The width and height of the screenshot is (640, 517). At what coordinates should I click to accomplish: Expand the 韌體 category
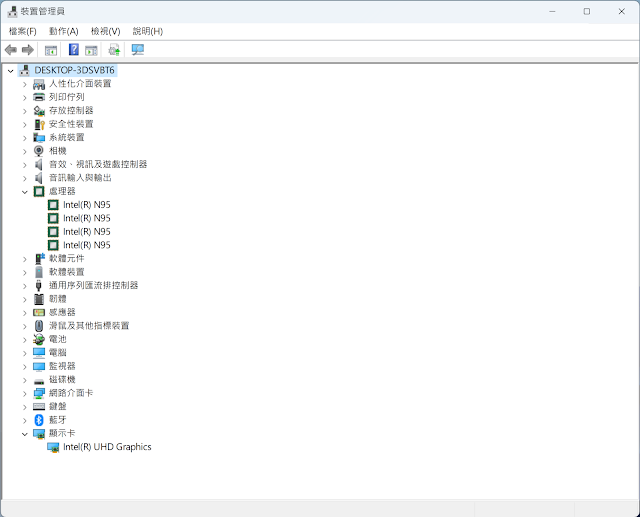tap(24, 300)
